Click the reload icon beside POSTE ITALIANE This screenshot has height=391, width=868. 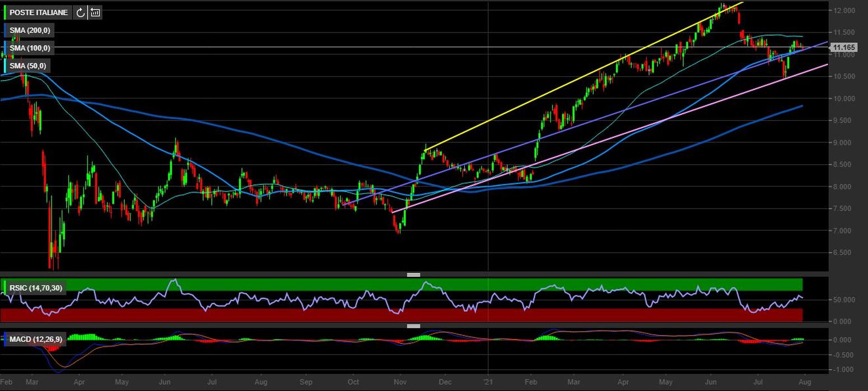[80, 12]
